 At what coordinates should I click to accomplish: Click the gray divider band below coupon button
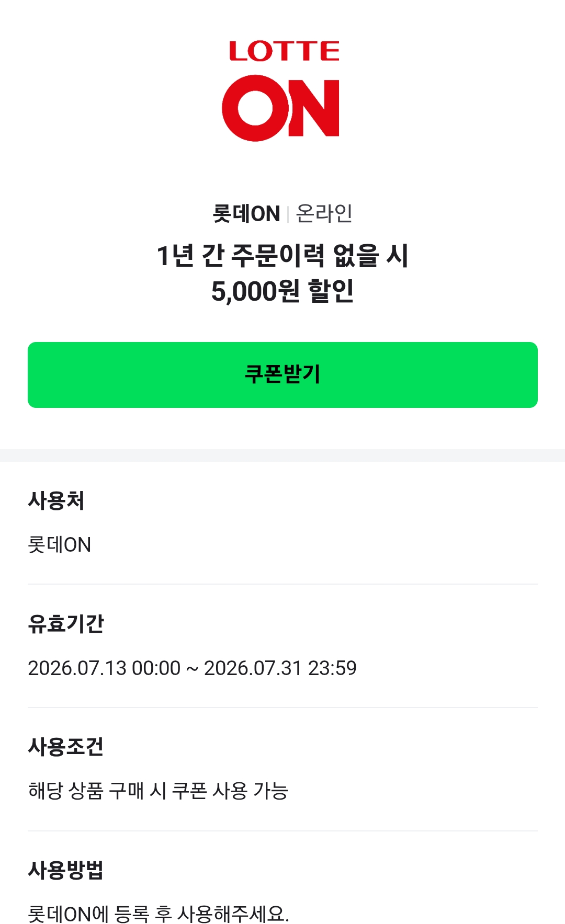coord(282,455)
